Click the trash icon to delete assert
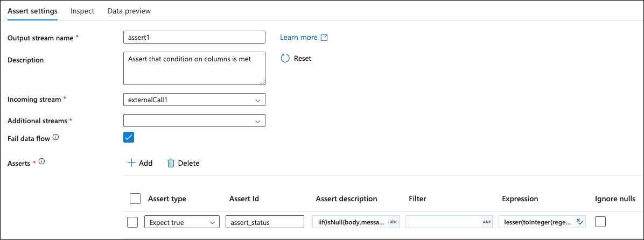The image size is (644, 240). tap(171, 163)
